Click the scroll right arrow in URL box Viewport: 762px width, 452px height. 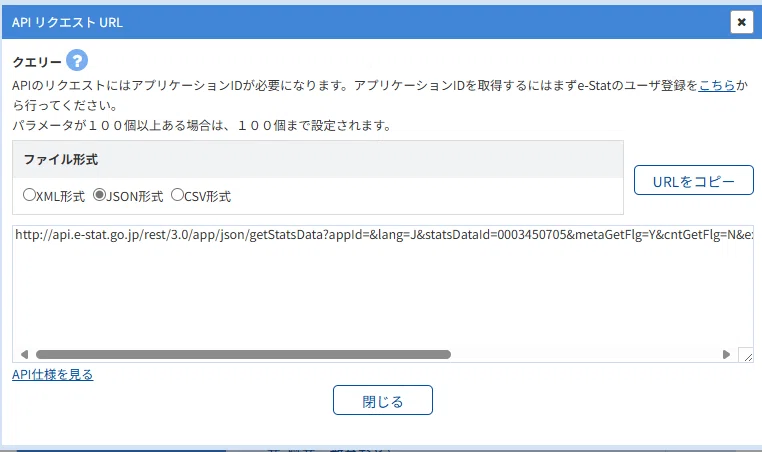(726, 354)
